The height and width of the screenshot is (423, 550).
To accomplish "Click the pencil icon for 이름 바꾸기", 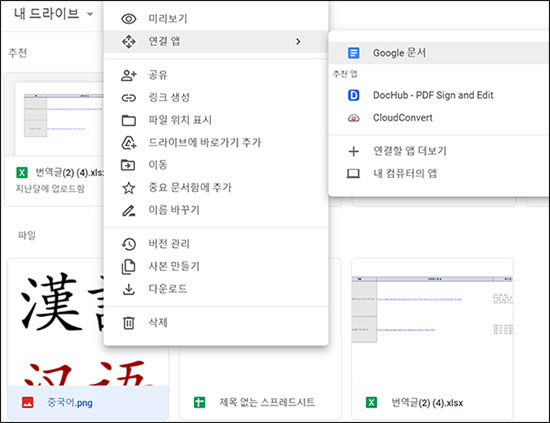I will [128, 210].
